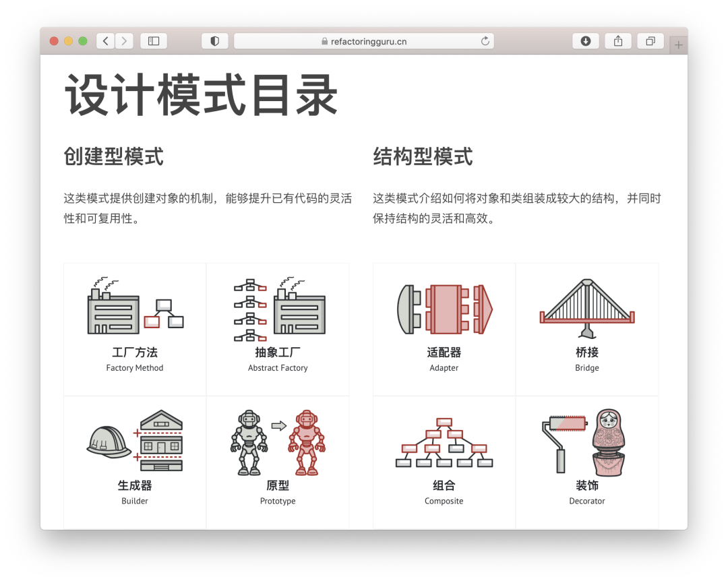728x583 pixels.
Task: Reload the page with the refresh icon
Action: tap(485, 41)
